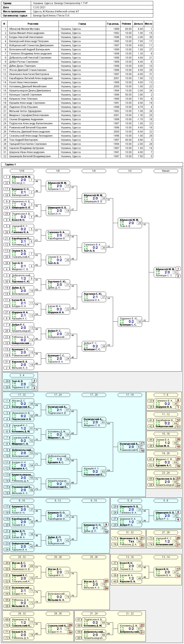Click the '13...14' bracket header
184x644 pixels.
tap(166, 557)
